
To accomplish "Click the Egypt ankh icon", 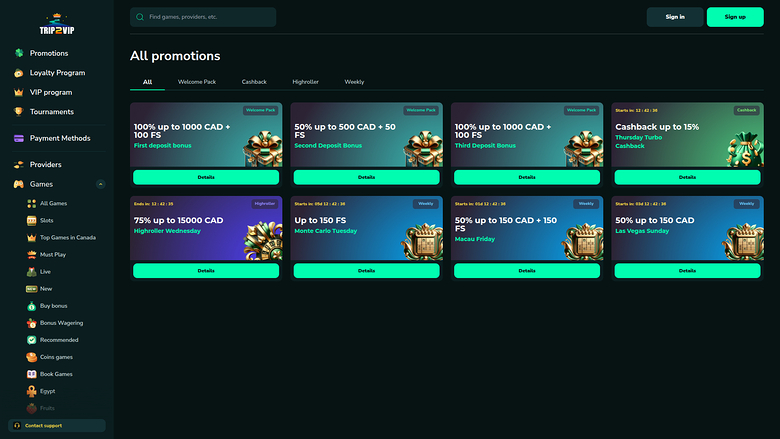I will (x=31, y=391).
